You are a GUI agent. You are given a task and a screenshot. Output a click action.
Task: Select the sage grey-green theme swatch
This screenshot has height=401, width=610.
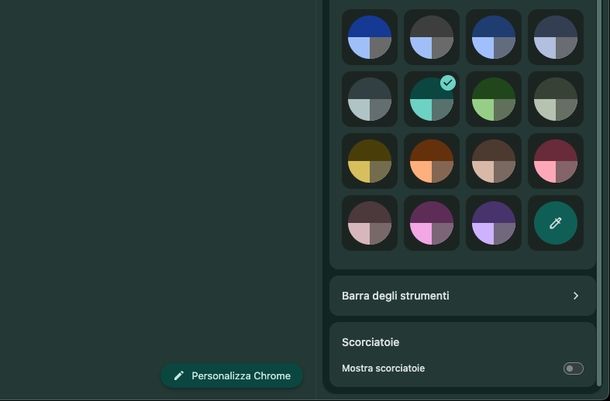coord(555,99)
